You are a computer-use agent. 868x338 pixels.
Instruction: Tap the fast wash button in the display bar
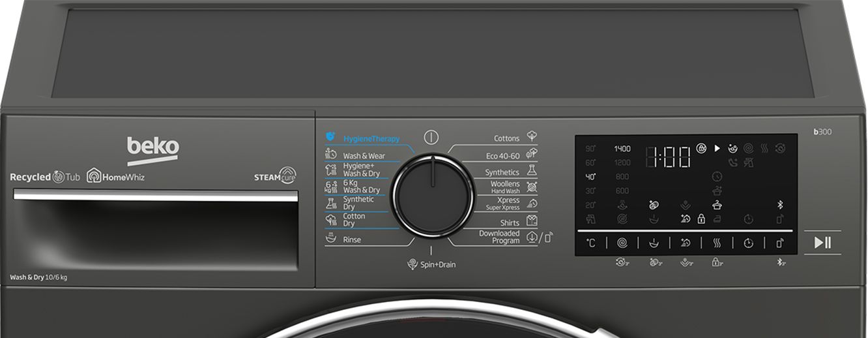[686, 243]
